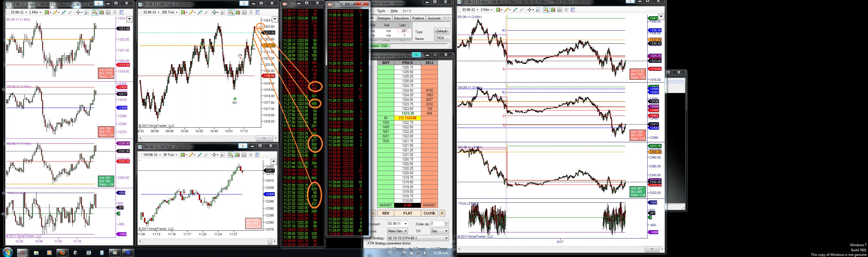
Task: Open 200 Tick interval dropdown
Action: [169, 13]
